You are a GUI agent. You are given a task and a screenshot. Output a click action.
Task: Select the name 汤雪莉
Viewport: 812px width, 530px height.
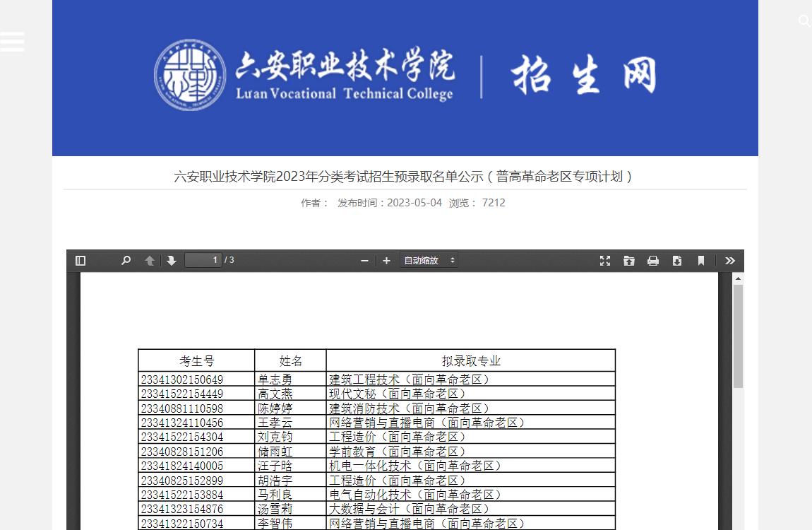point(275,509)
